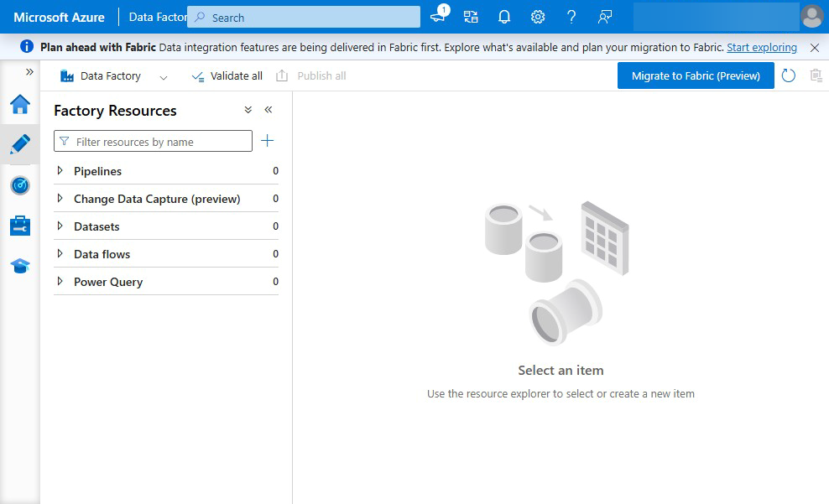Open the help question mark icon
The width and height of the screenshot is (829, 504).
click(571, 17)
